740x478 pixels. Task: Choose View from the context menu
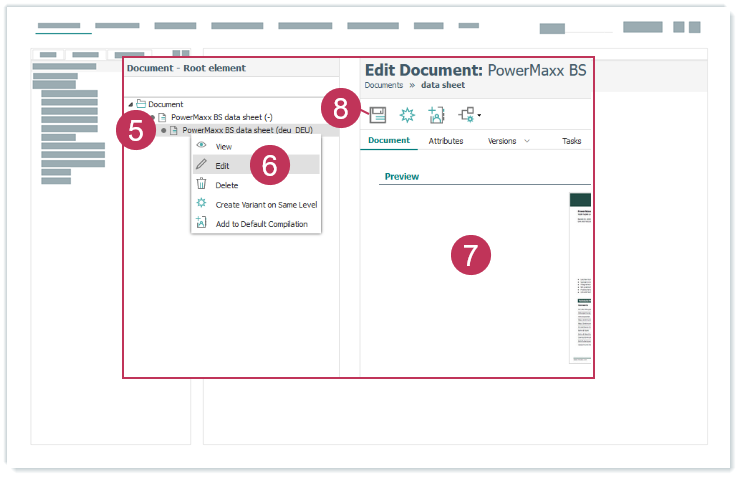[x=224, y=146]
